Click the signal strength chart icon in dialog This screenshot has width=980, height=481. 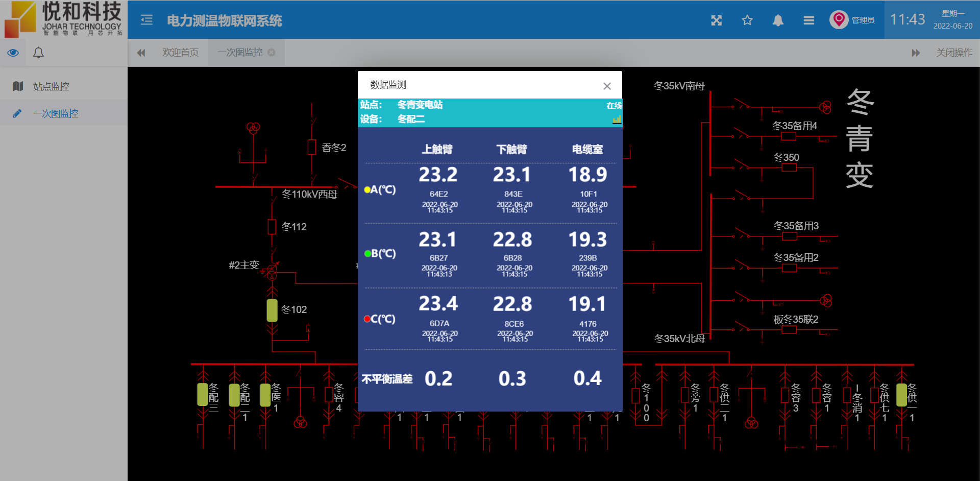coord(617,119)
